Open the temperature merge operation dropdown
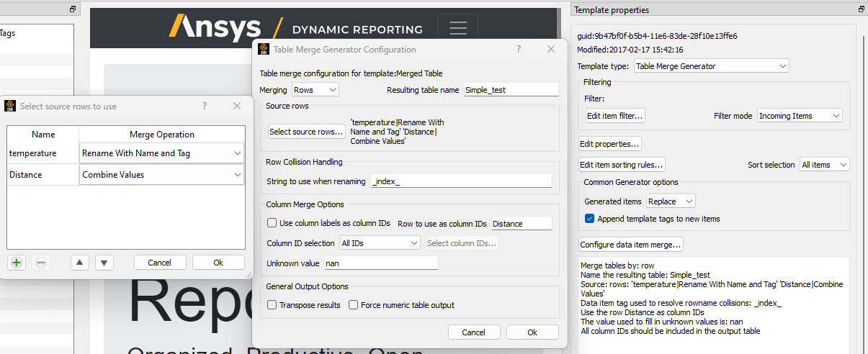Screen dimensions: 868x354 pos(161,153)
